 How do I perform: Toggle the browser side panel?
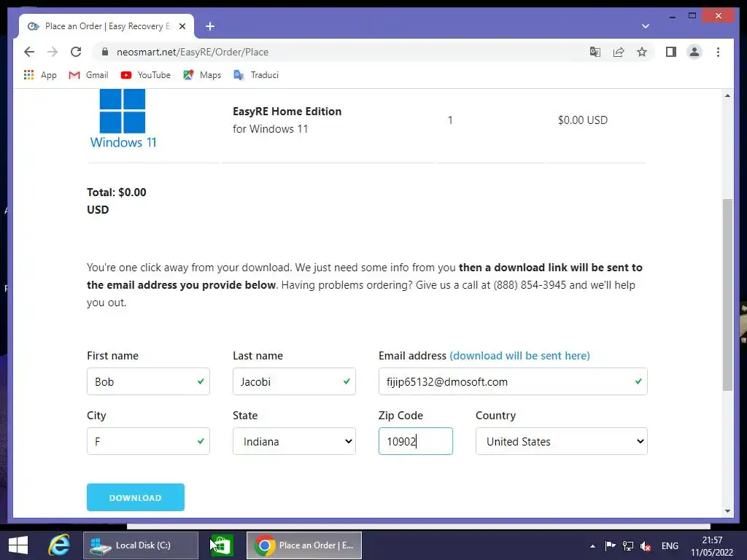click(x=671, y=52)
